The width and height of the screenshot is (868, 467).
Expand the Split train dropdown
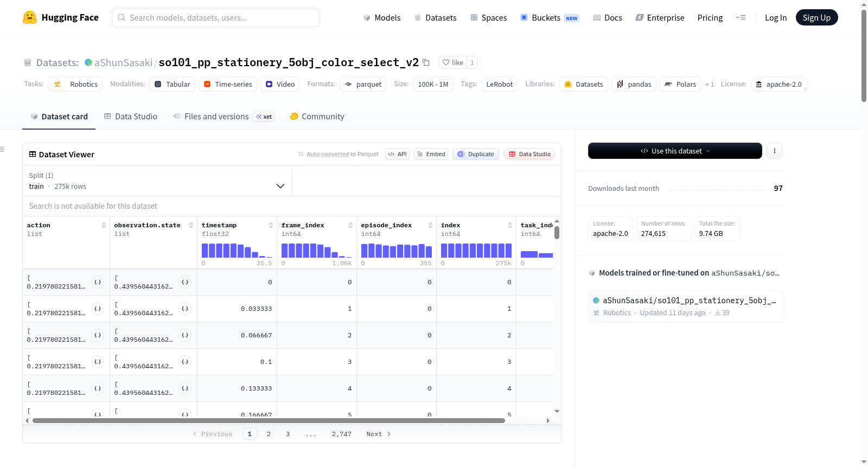157,181
